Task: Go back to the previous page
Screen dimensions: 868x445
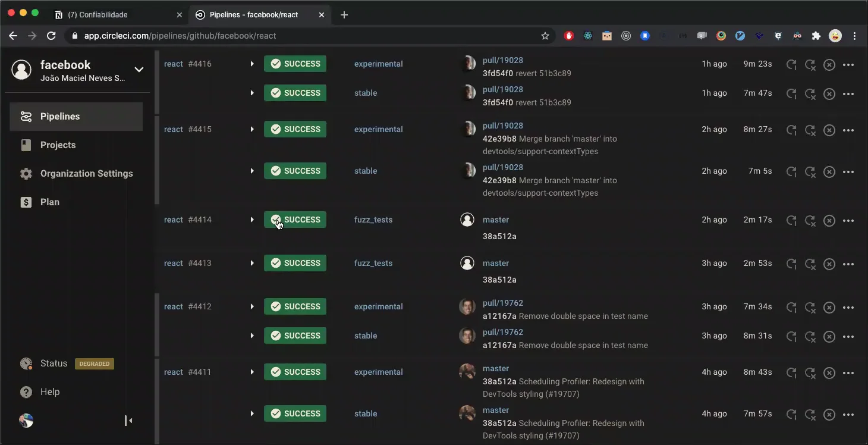Action: [x=13, y=36]
